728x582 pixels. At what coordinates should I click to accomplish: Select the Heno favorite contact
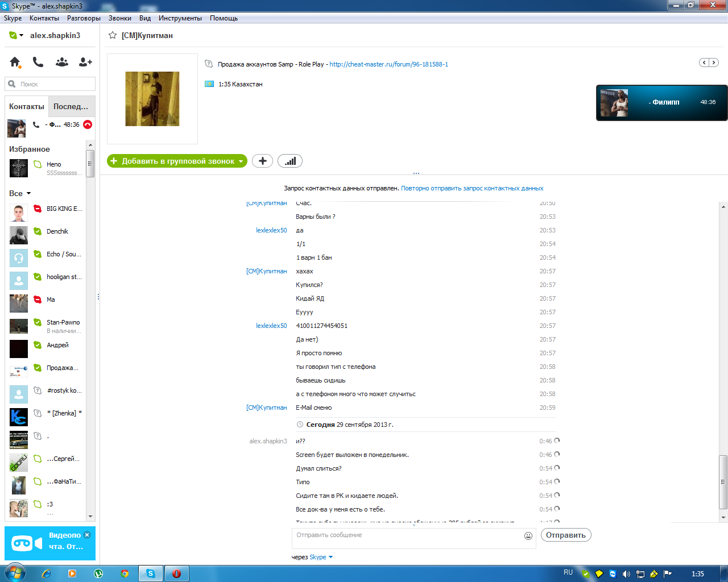(x=46, y=168)
